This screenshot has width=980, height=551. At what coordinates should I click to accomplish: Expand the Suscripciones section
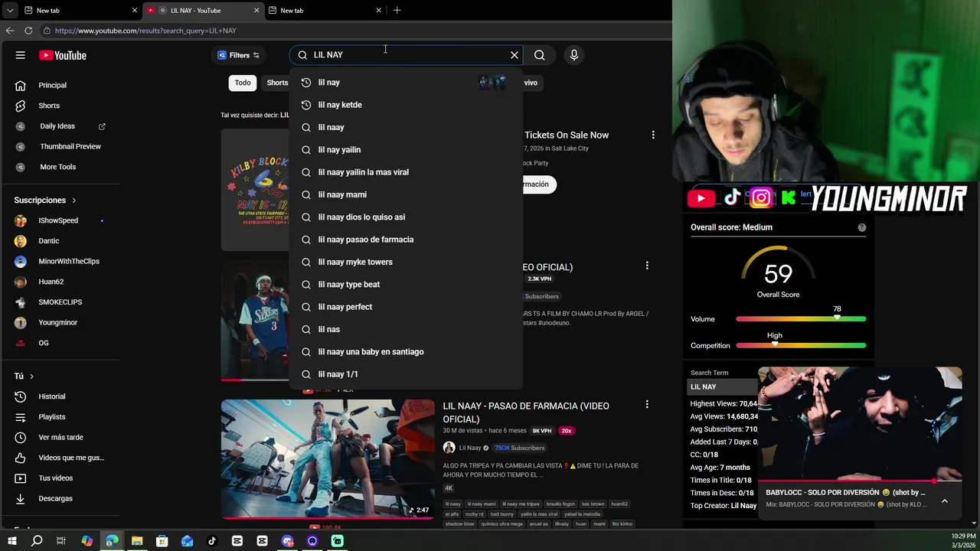point(45,201)
